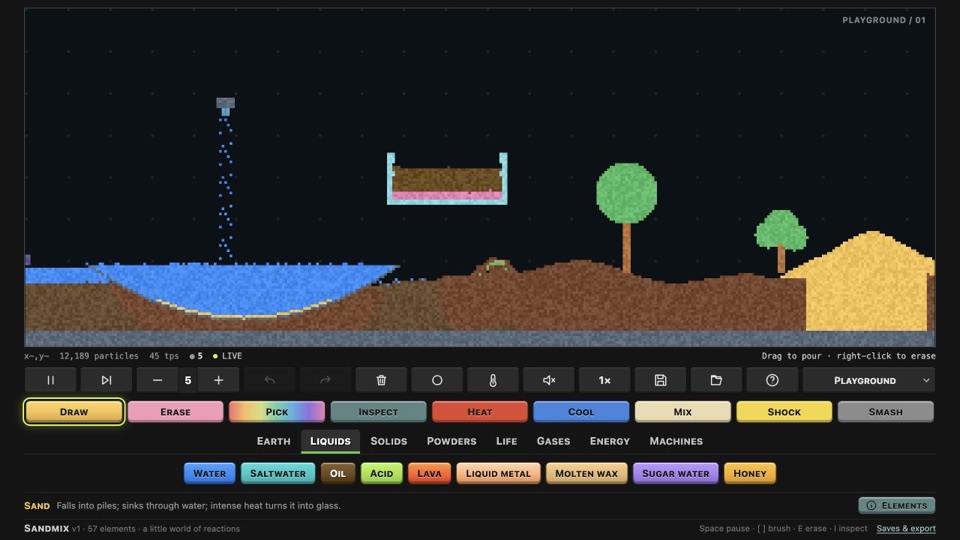960x540 pixels.
Task: Select the Cool tool
Action: coord(581,411)
